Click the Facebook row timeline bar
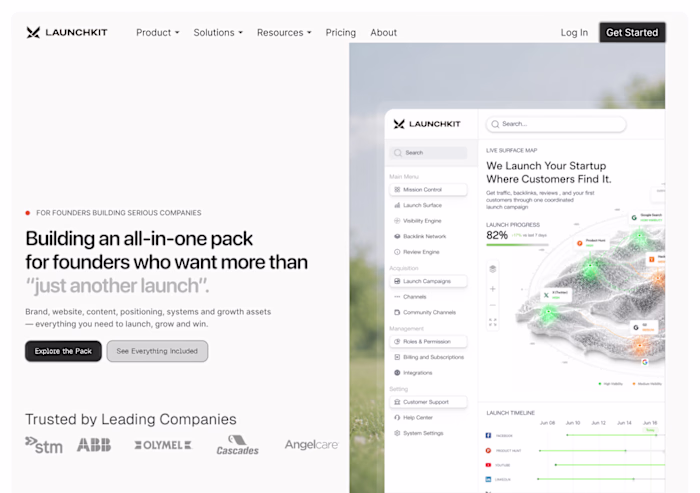 point(612,435)
